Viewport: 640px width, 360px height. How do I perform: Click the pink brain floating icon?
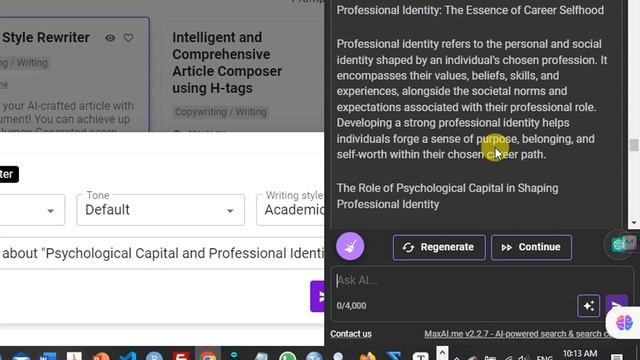(x=624, y=323)
